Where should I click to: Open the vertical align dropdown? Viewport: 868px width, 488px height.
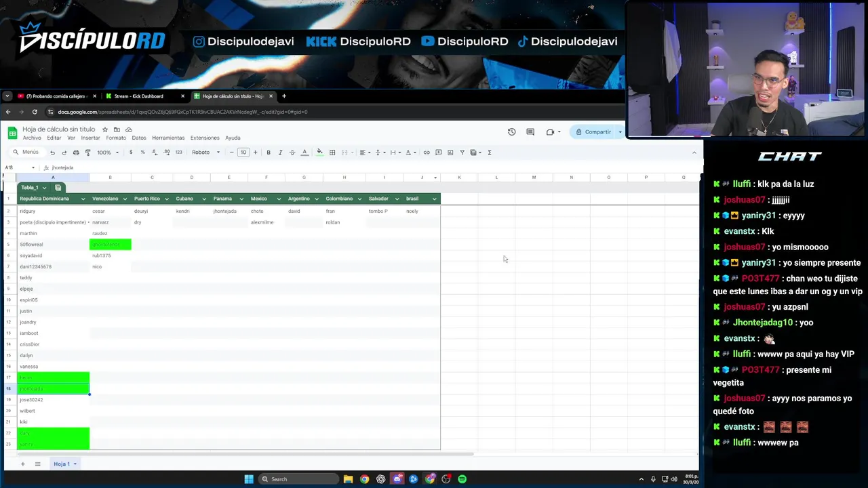(x=379, y=152)
